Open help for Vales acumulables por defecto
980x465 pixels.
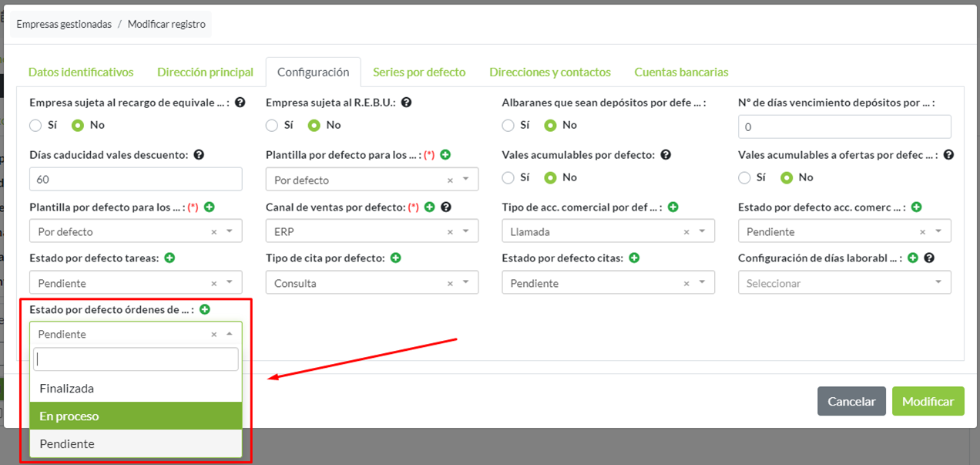click(x=666, y=154)
